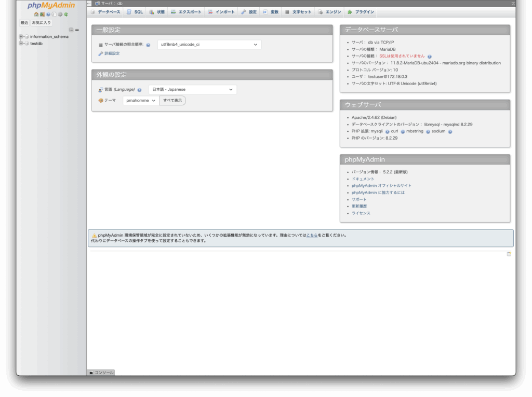The image size is (532, 397).
Task: Open the サポート link
Action: coord(359,200)
